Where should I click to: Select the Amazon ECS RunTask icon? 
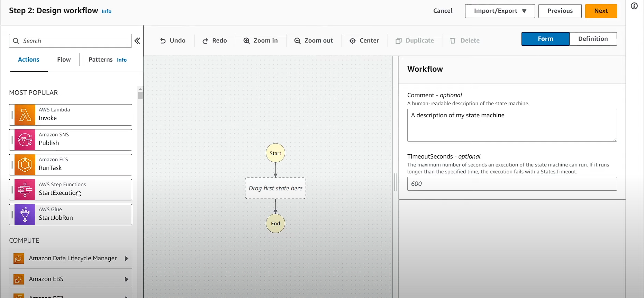[x=25, y=165]
